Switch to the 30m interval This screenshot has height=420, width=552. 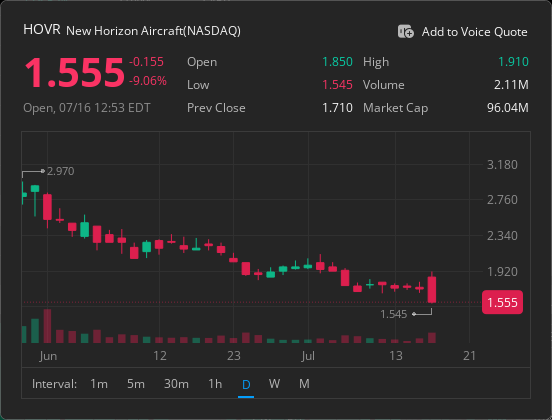176,383
